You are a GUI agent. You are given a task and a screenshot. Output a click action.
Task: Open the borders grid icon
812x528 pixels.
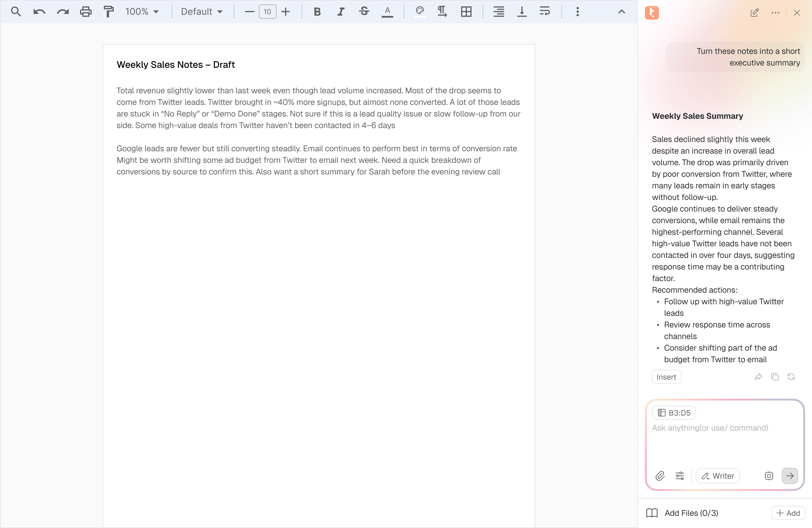(x=466, y=12)
